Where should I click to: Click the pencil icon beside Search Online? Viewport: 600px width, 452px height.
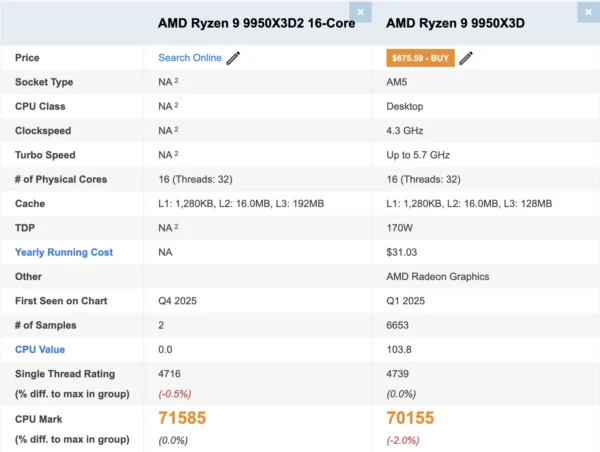[x=234, y=58]
